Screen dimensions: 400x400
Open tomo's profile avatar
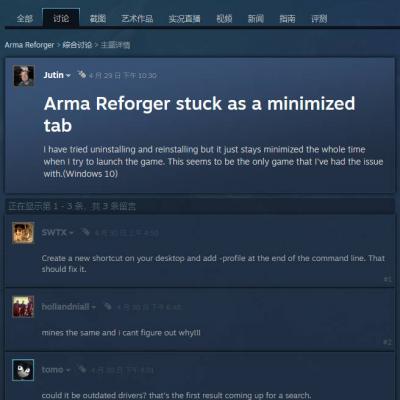tap(23, 370)
